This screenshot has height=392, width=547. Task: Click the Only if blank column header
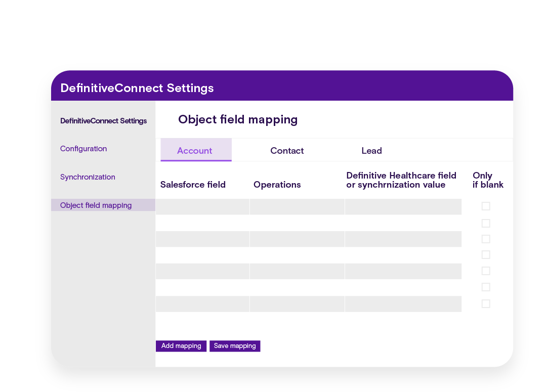pyautogui.click(x=488, y=180)
